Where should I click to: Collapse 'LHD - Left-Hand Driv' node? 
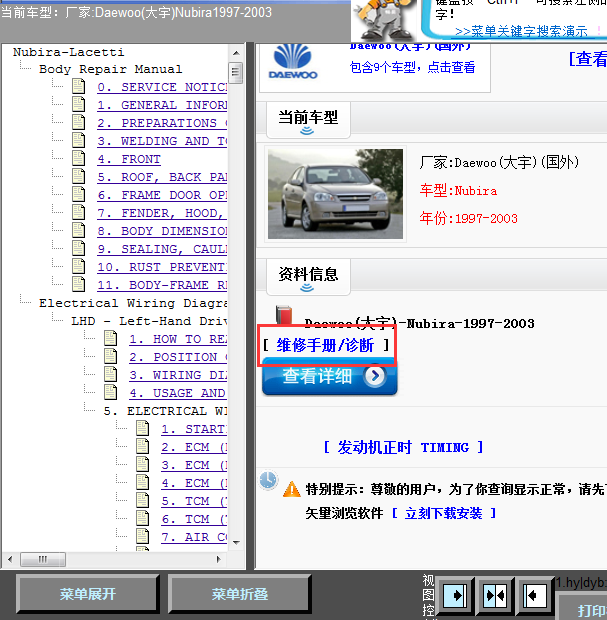[149, 321]
